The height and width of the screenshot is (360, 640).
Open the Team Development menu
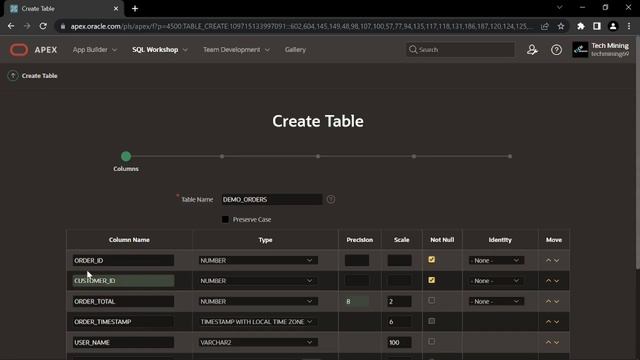pos(236,49)
